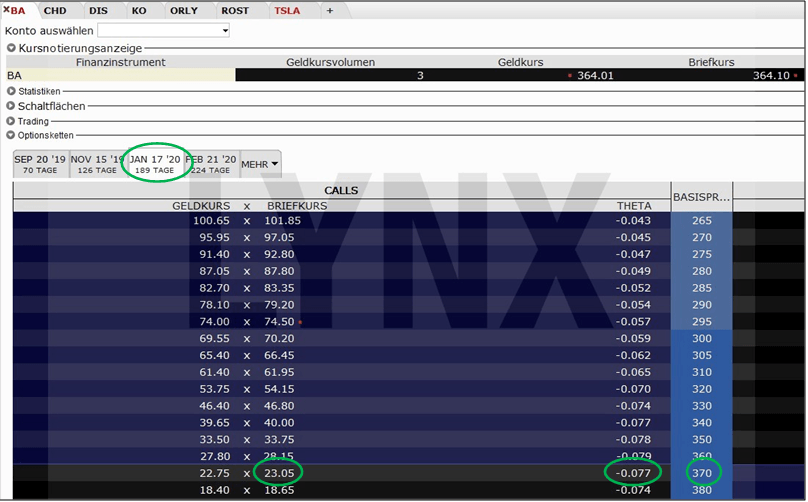
Task: Click the BA Geldkurs 364.01 quote
Action: tap(595, 75)
